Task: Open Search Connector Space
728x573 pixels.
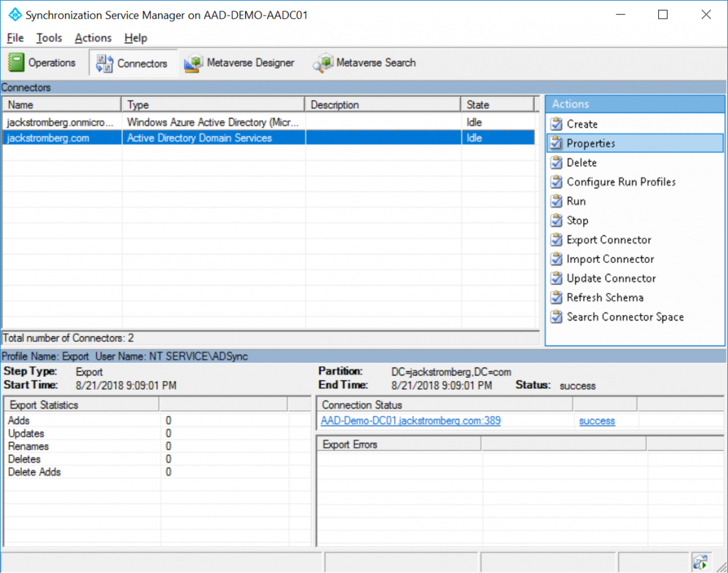Action: pyautogui.click(x=626, y=316)
